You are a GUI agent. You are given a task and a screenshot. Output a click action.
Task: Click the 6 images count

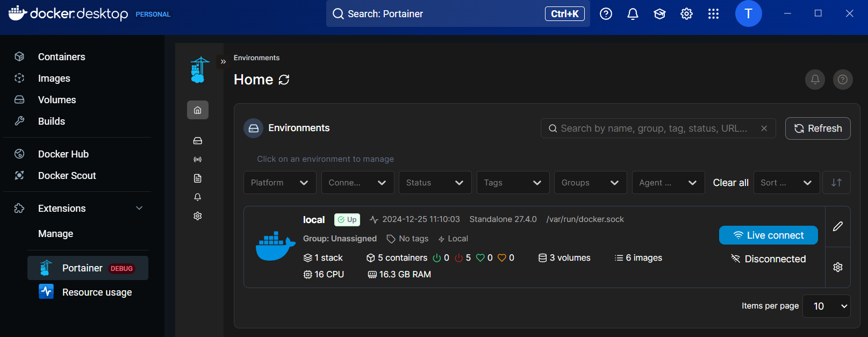point(639,258)
